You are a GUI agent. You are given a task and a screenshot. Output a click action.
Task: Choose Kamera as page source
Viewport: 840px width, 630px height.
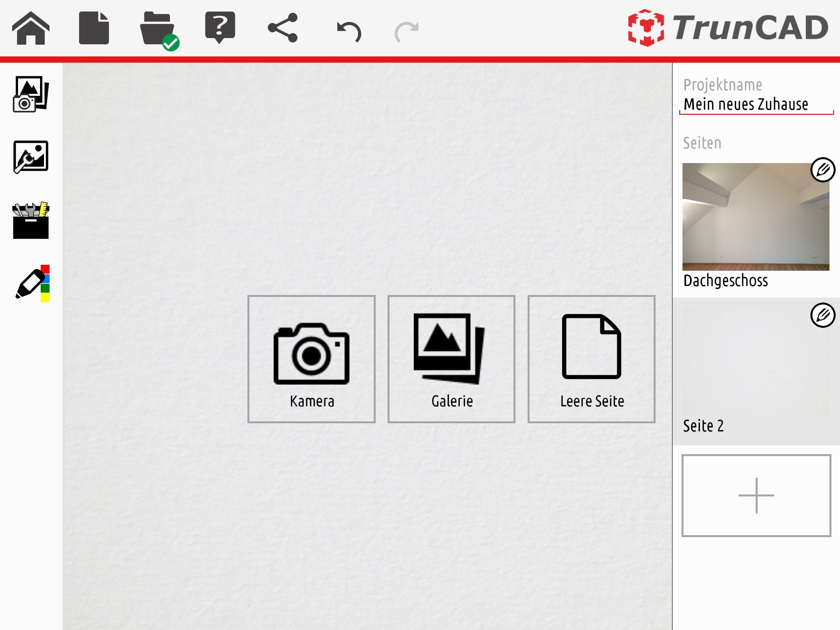click(x=311, y=359)
